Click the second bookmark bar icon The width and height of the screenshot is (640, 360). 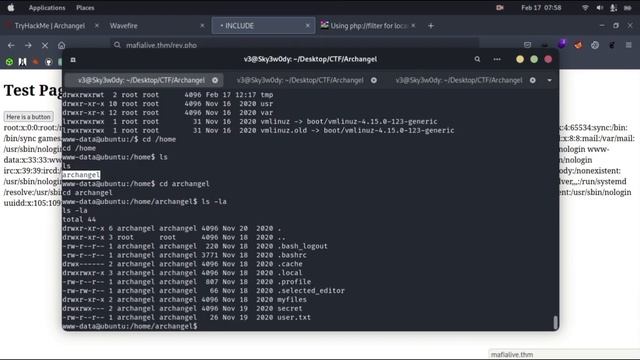(22, 62)
